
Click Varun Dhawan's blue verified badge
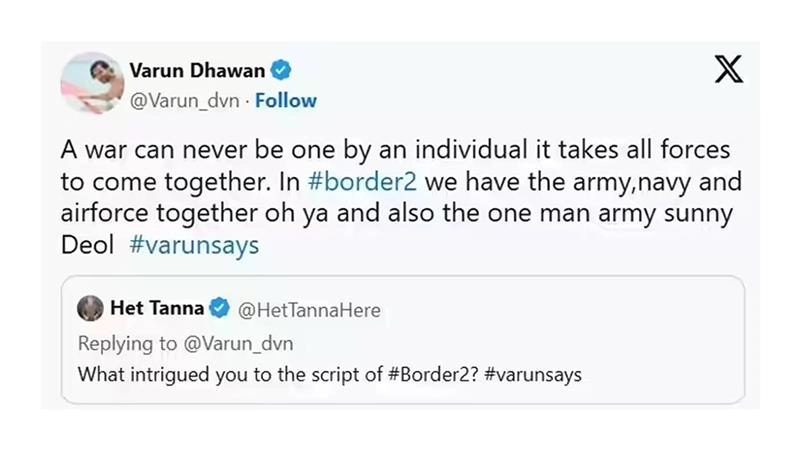[x=282, y=71]
